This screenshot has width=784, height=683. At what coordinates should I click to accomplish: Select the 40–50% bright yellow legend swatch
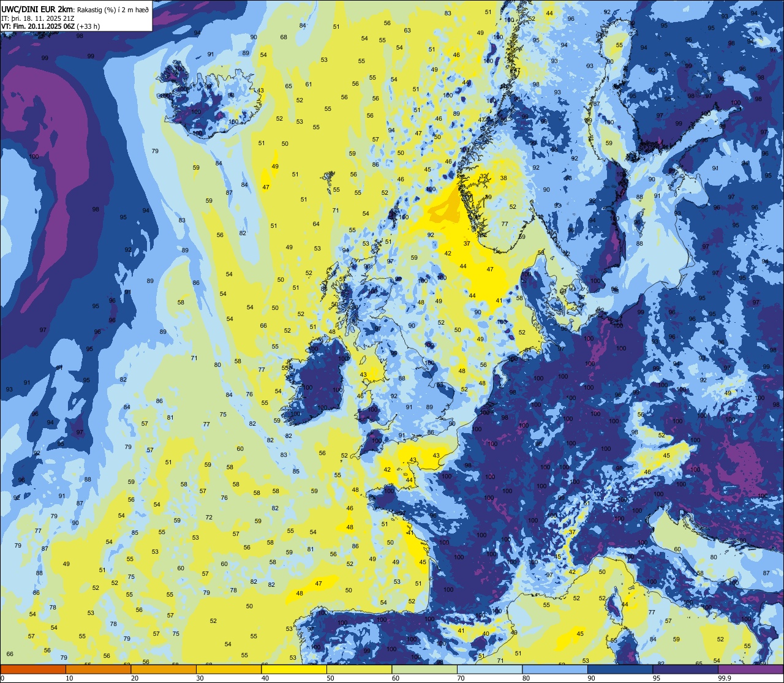[294, 670]
